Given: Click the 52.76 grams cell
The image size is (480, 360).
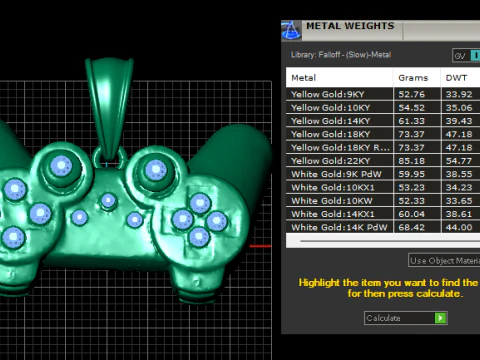Looking at the screenshot, I should point(417,94).
